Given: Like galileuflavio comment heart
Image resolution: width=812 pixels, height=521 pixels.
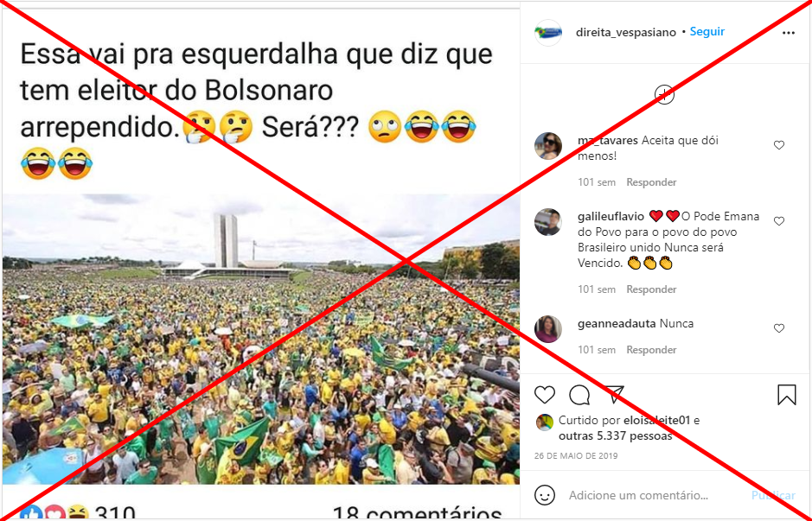Looking at the screenshot, I should coord(779,221).
